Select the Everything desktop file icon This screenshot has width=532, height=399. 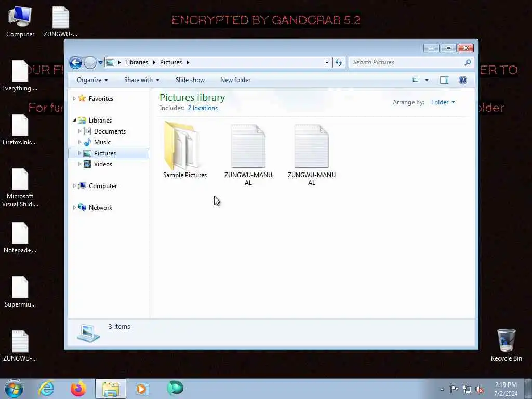tap(20, 75)
